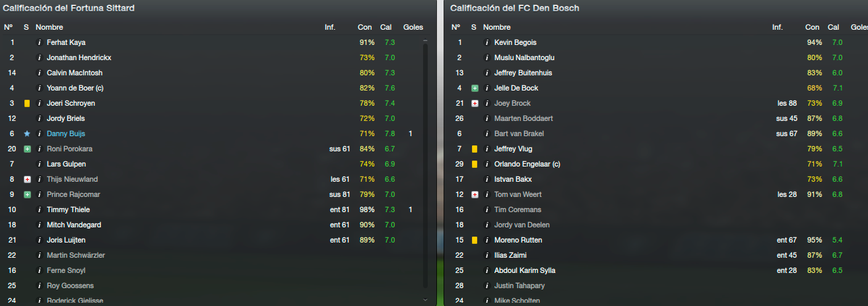Sort FC Den Bosch table by Cal column

(834, 27)
